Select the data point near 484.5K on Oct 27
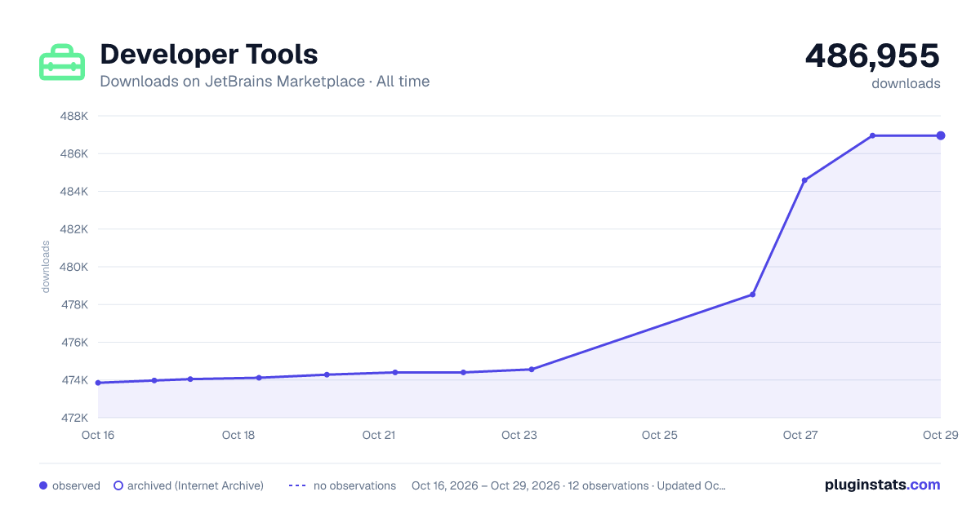Image resolution: width=980 pixels, height=514 pixels. coord(804,180)
